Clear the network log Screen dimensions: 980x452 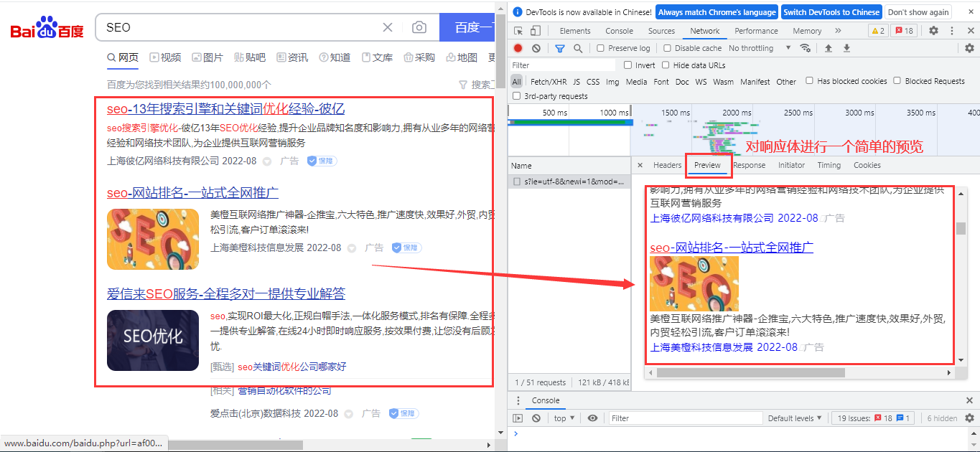click(536, 48)
